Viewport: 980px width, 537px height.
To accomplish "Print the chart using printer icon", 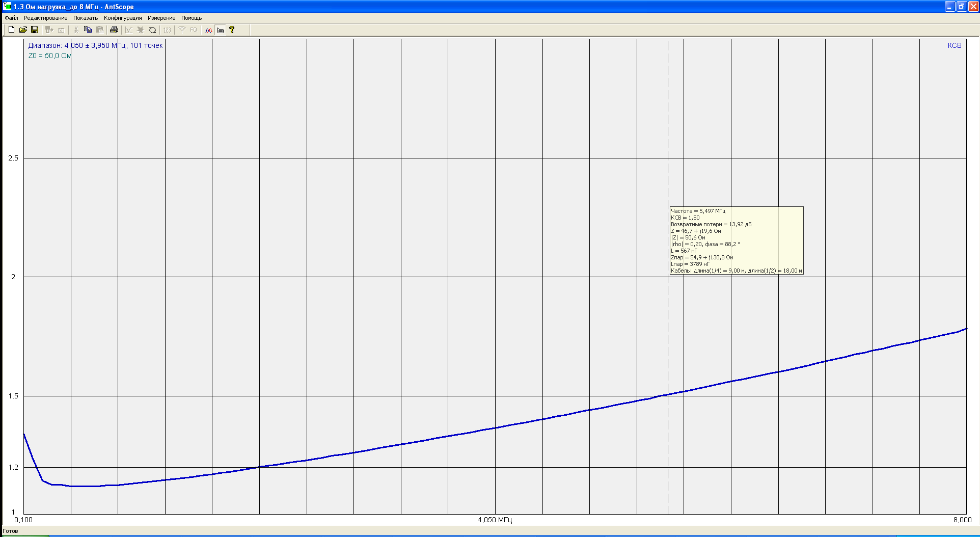I will tap(114, 30).
